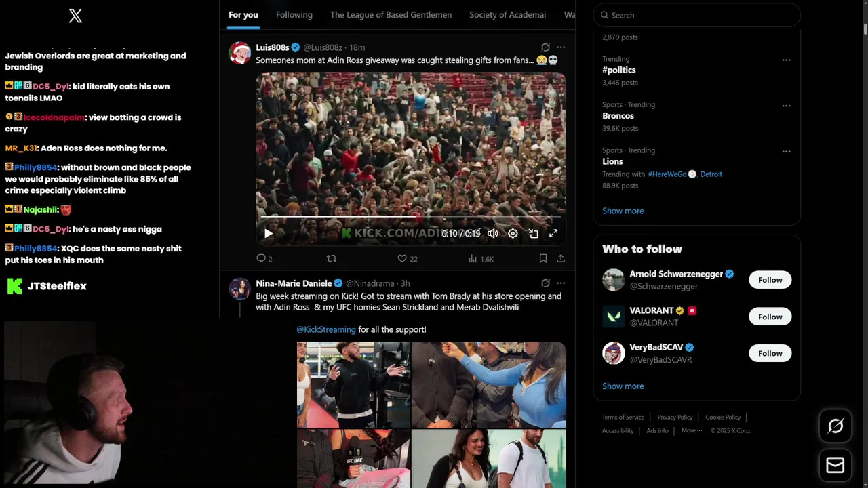Open the Broncos trending topic
Viewport: 868px width, 488px height.
[x=618, y=116]
